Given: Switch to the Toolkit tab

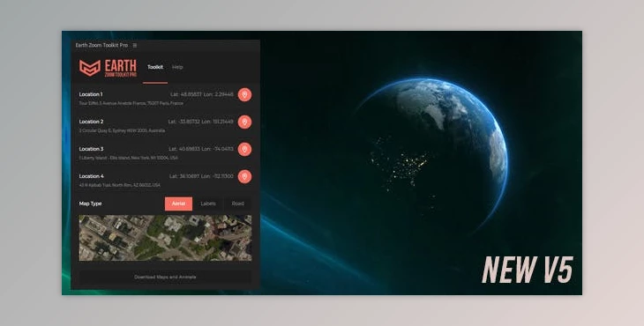Looking at the screenshot, I should click(x=155, y=67).
